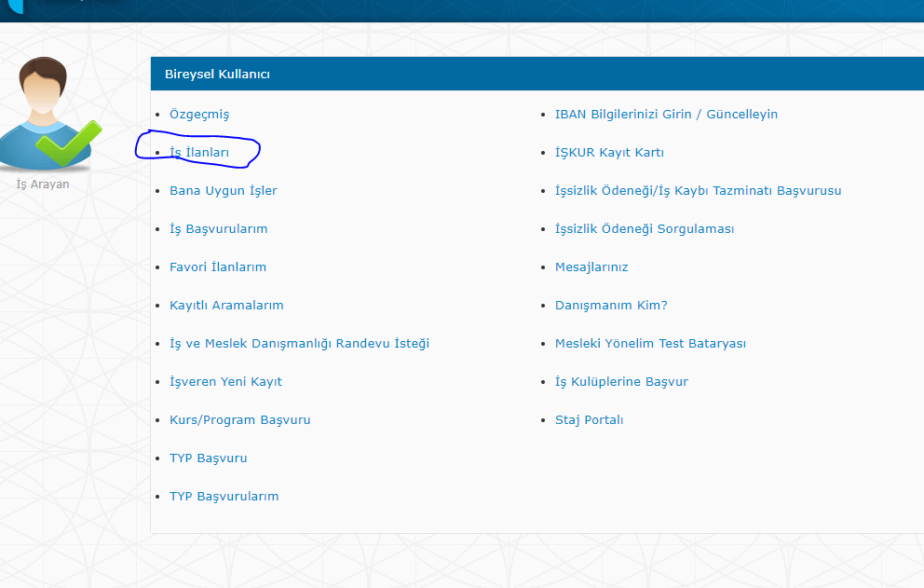Open İŞKUR Kayıt Kartı
This screenshot has height=588, width=924.
(x=609, y=153)
